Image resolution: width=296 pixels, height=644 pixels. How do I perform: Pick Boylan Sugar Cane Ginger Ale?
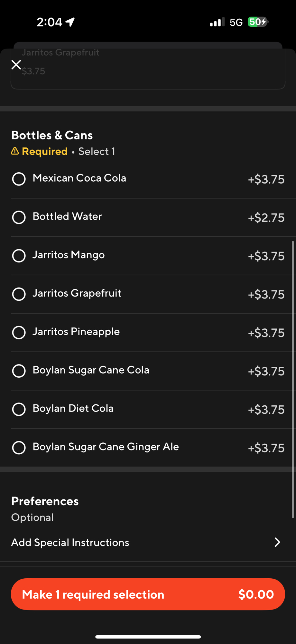19,447
